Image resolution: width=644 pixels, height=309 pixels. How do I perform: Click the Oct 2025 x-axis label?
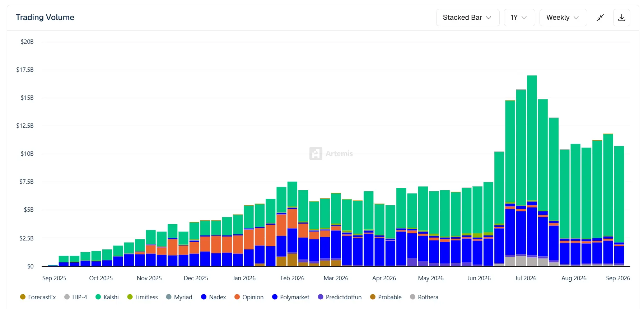tap(101, 278)
